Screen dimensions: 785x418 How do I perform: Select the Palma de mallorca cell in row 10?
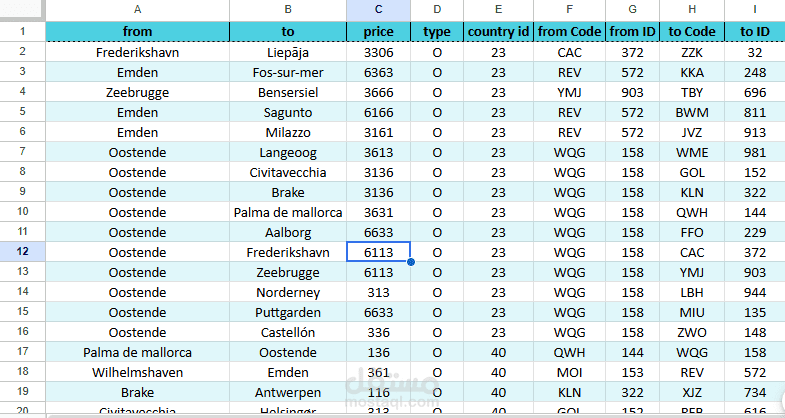coord(288,212)
